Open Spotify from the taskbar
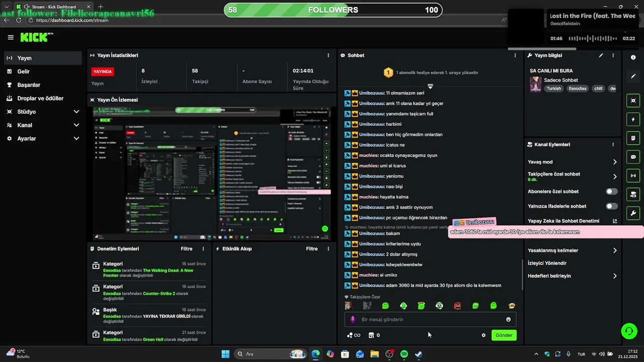Screen dimensions: 644x362 click(404, 354)
